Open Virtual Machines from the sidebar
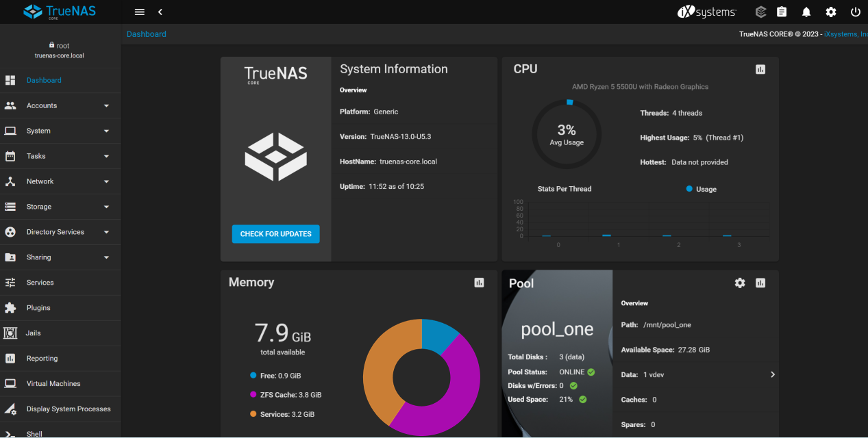 [x=53, y=384]
